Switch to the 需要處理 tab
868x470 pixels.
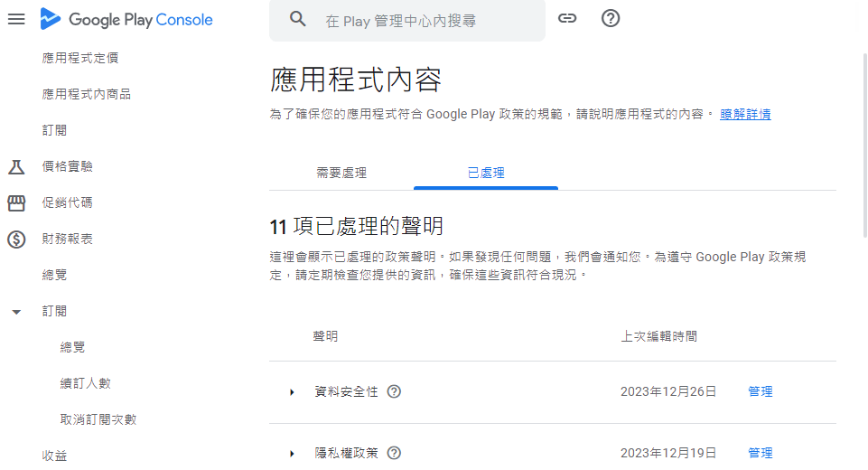(x=341, y=173)
